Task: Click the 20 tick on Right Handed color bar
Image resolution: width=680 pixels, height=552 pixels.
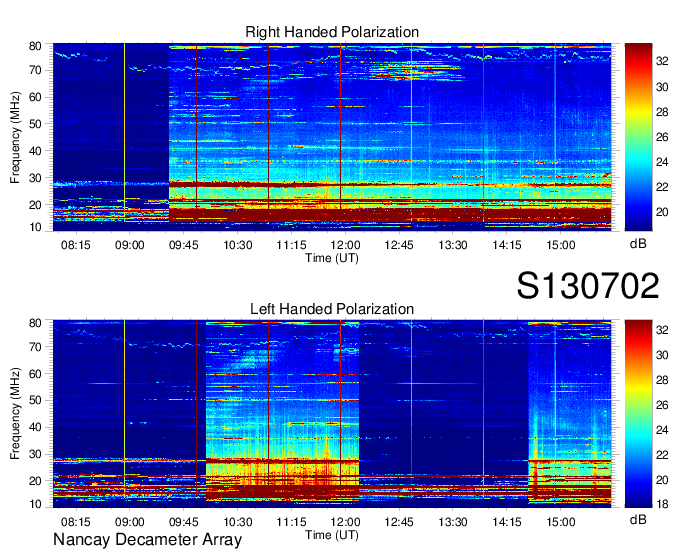Action: pos(662,212)
